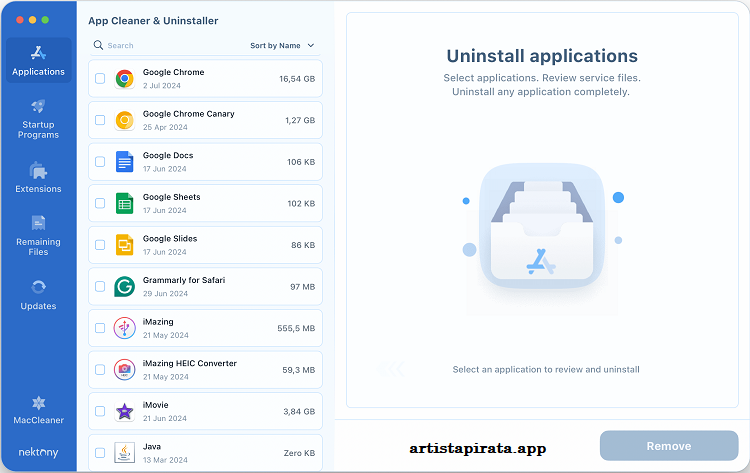
Task: Tick the Google Chrome Canary checkbox
Action: point(100,120)
